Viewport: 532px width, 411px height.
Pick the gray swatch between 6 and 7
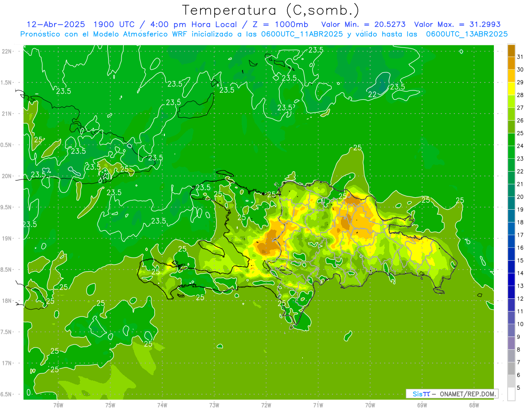click(x=511, y=368)
